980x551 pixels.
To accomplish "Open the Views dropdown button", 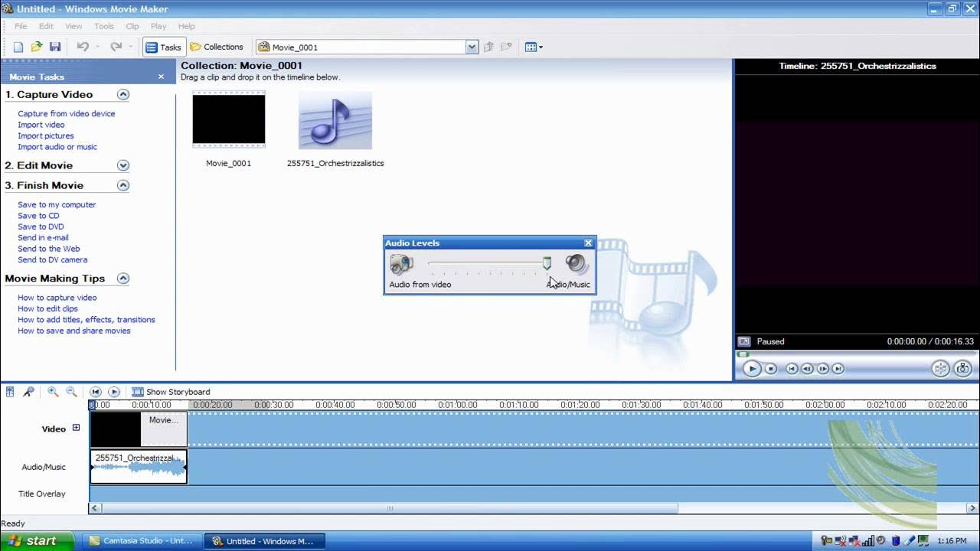I will click(534, 47).
